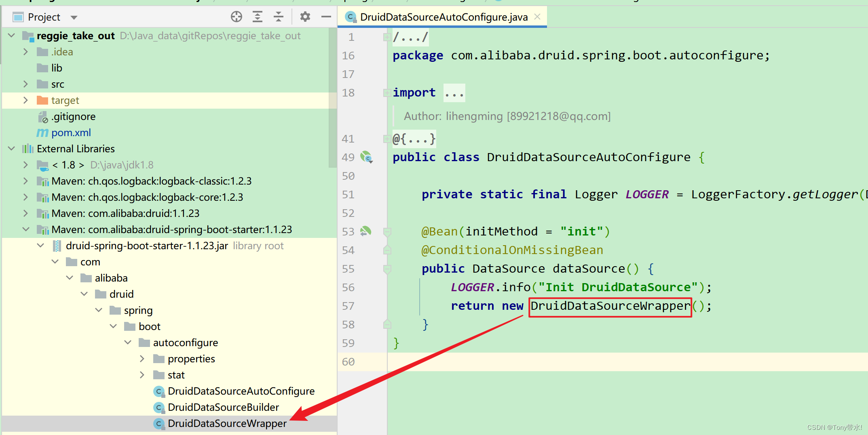Click the locate/select opened file target icon
Screen dimensions: 868x435
pyautogui.click(x=237, y=17)
